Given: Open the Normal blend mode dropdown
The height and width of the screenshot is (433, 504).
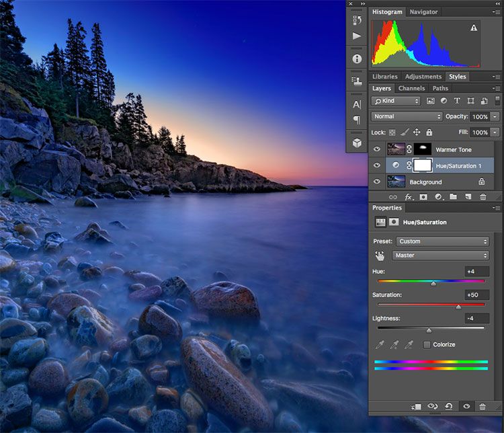Looking at the screenshot, I should [x=407, y=116].
